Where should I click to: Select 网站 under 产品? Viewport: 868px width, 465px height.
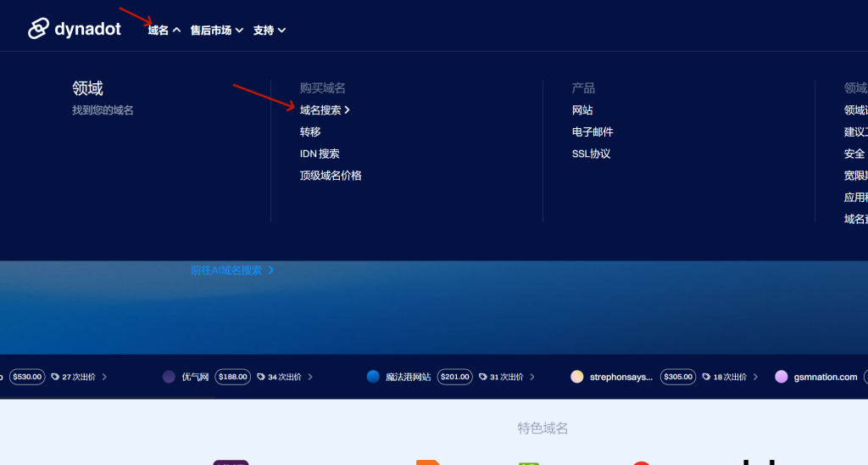[582, 110]
